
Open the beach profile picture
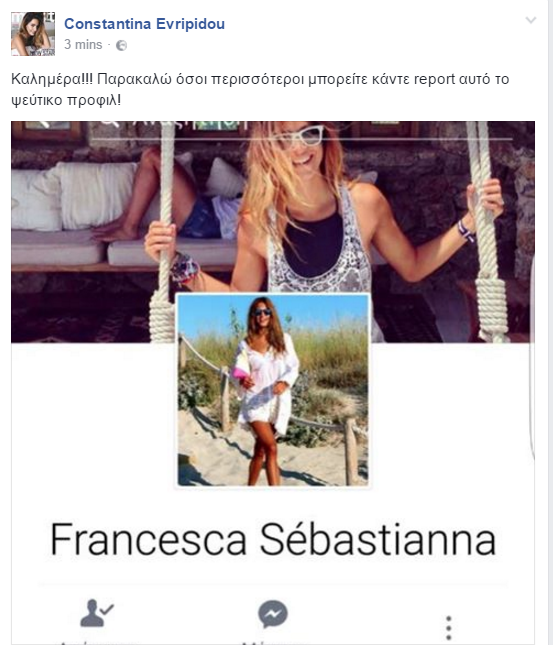273,390
